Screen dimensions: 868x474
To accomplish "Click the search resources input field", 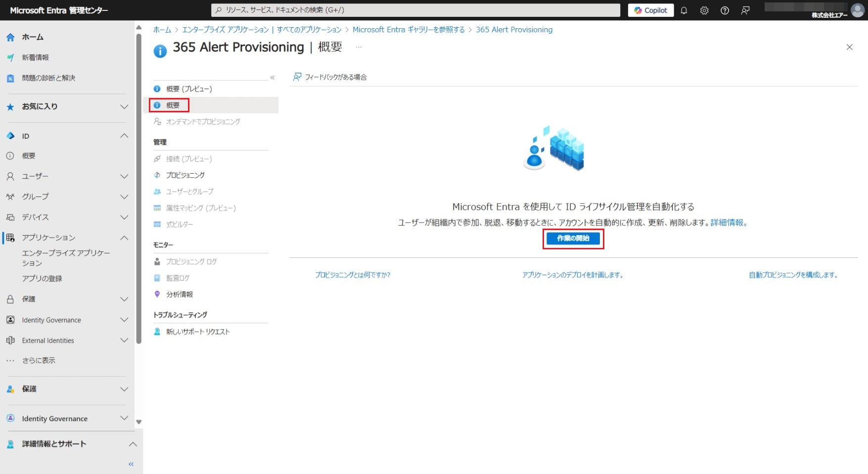I will 415,10.
